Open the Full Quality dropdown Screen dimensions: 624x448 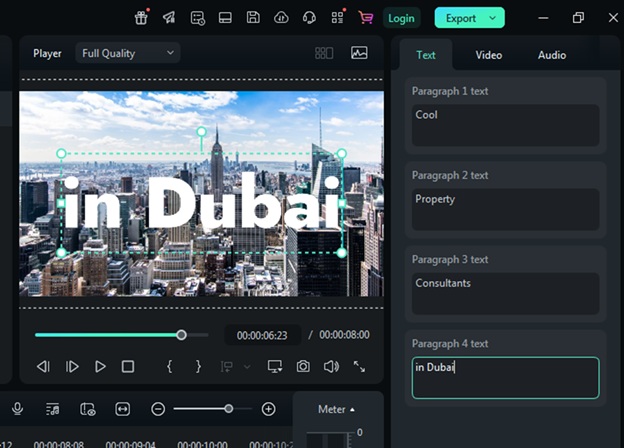point(127,53)
